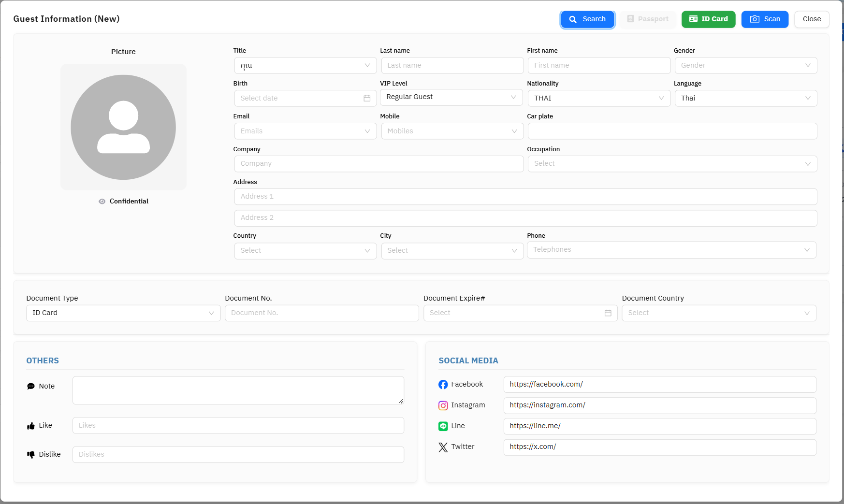
Task: Open the Gender dropdown
Action: [746, 66]
